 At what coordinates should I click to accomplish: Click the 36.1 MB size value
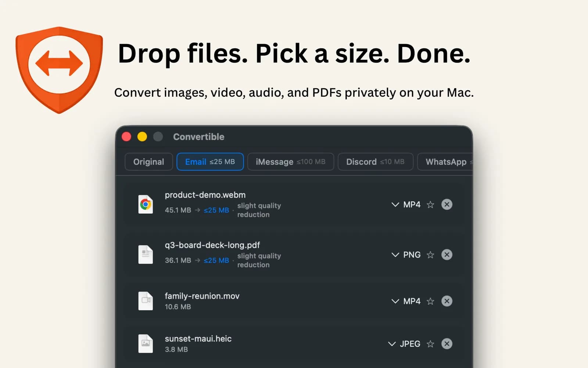178,260
